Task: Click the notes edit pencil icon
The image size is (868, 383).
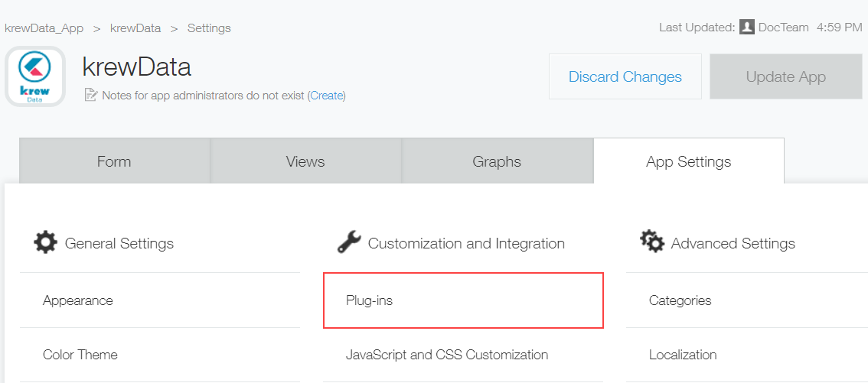Action: point(90,95)
